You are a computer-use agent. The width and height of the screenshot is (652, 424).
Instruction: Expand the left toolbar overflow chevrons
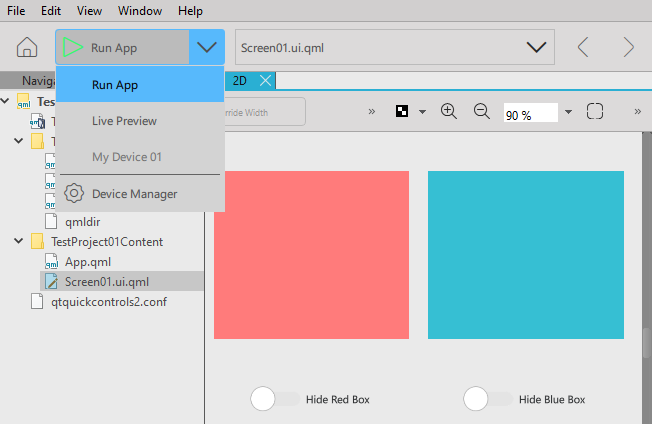click(372, 111)
